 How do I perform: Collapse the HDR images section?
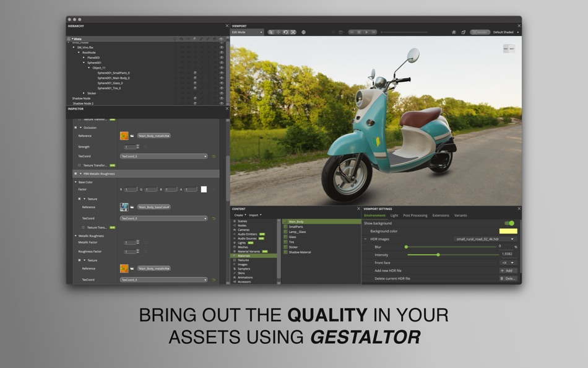pos(366,239)
